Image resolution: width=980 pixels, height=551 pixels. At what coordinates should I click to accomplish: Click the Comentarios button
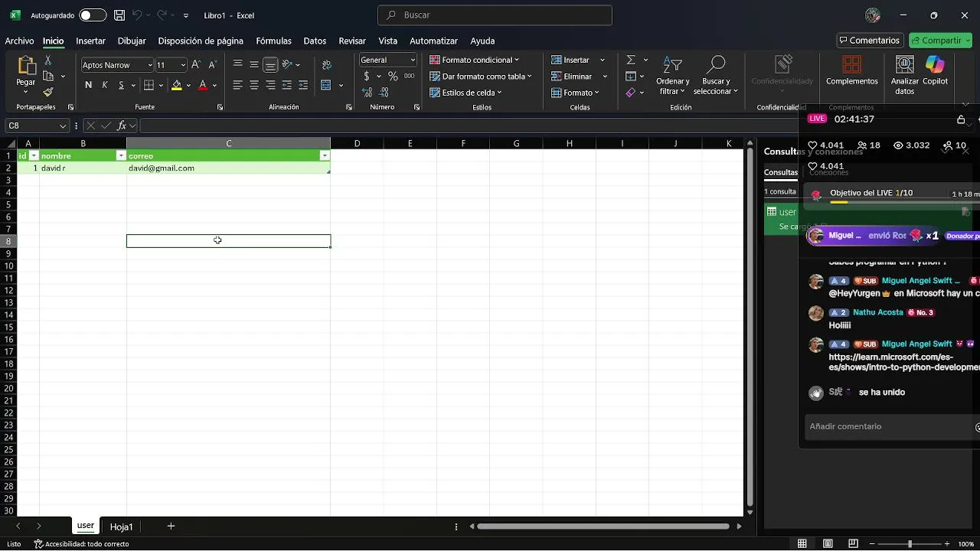(x=869, y=41)
